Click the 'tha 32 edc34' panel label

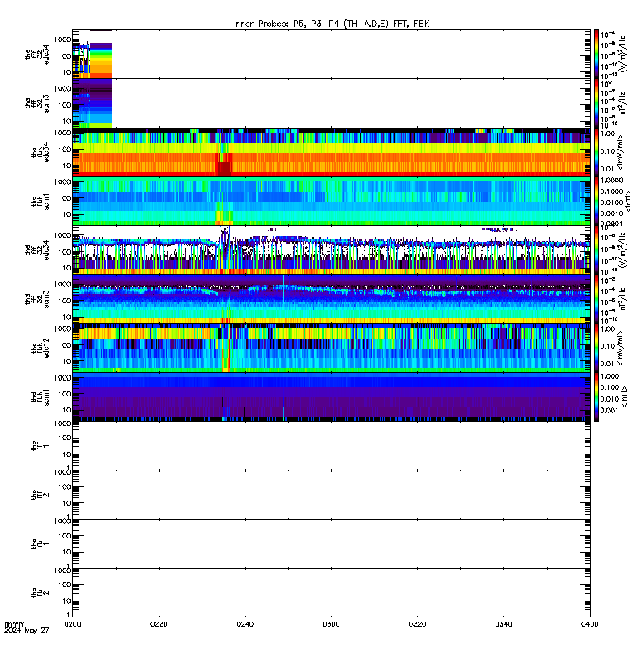click(37, 55)
